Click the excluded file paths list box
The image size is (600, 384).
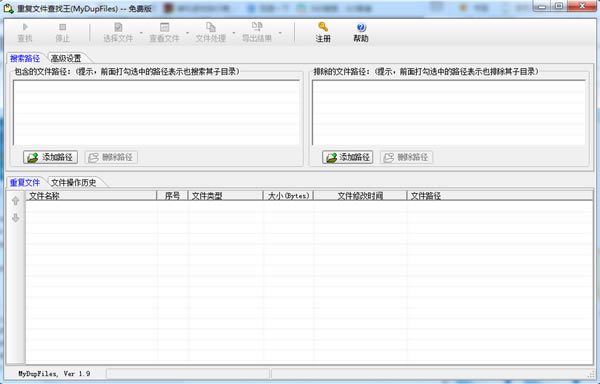point(448,112)
